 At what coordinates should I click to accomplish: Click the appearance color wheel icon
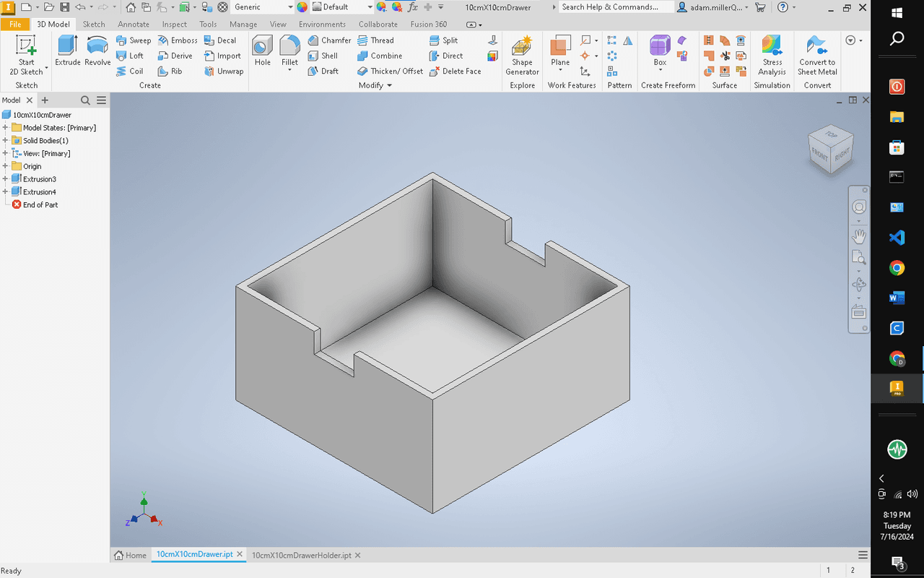click(302, 7)
